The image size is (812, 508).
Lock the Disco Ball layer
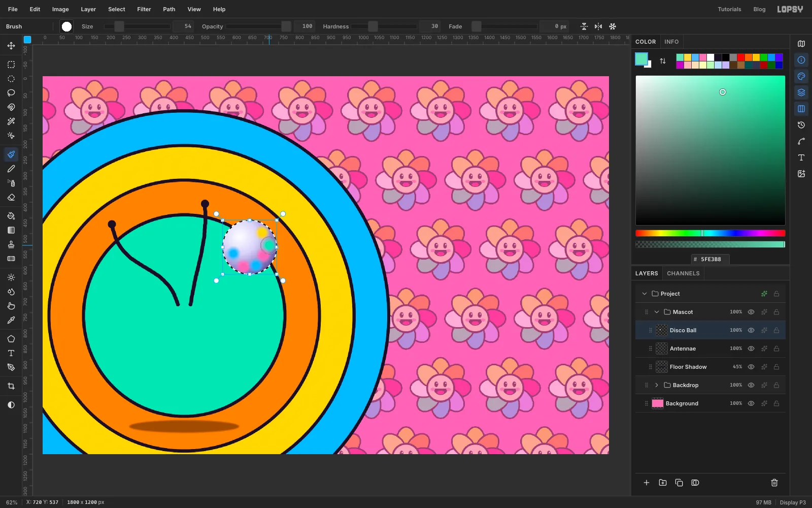pyautogui.click(x=776, y=330)
